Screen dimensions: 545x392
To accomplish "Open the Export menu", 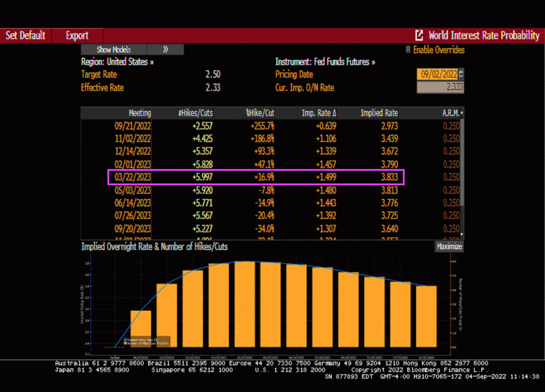I will [77, 36].
